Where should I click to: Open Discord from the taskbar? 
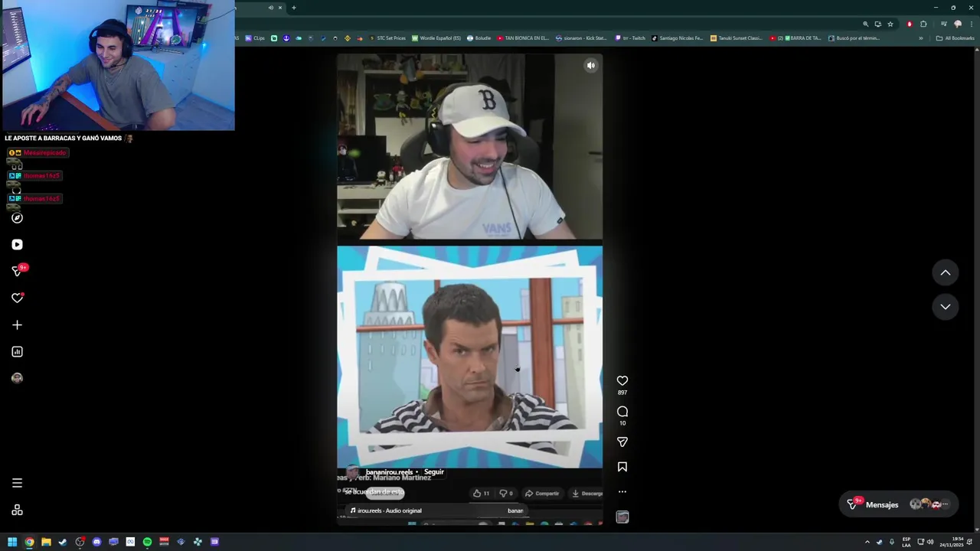[96, 542]
